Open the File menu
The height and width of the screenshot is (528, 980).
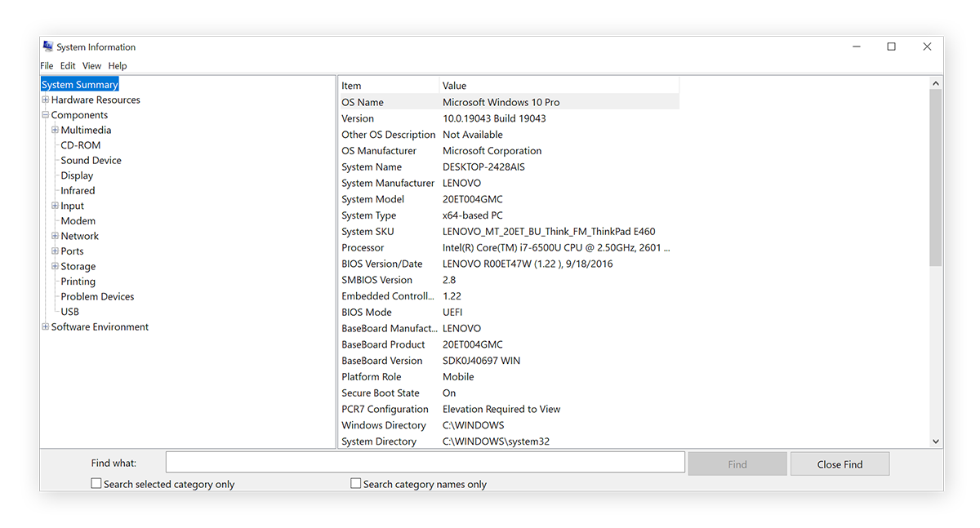coord(47,65)
